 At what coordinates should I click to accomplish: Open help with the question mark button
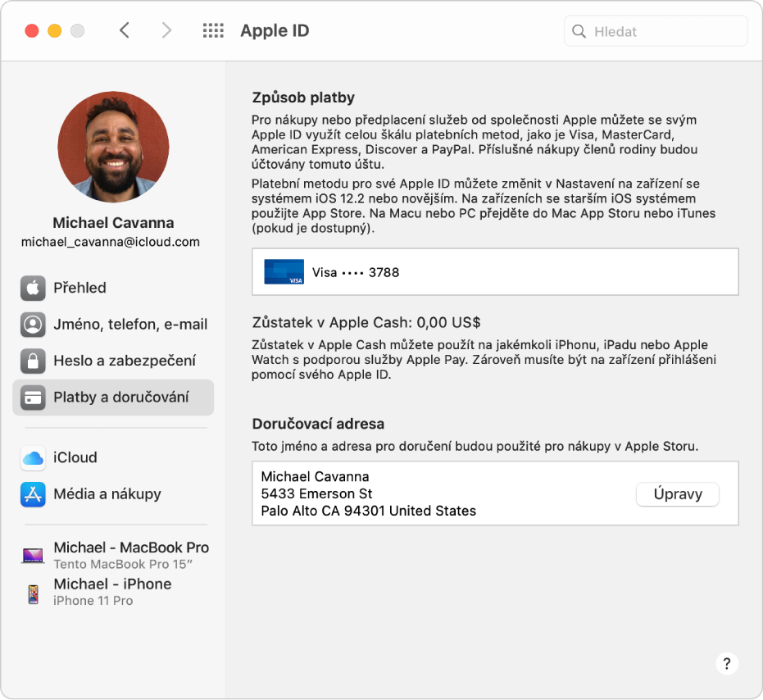[726, 663]
